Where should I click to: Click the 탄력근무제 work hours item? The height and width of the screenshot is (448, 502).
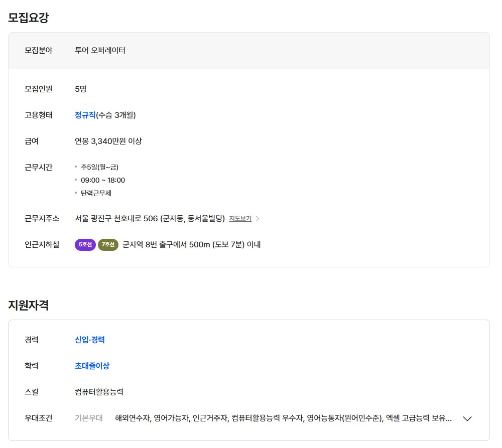tap(96, 193)
